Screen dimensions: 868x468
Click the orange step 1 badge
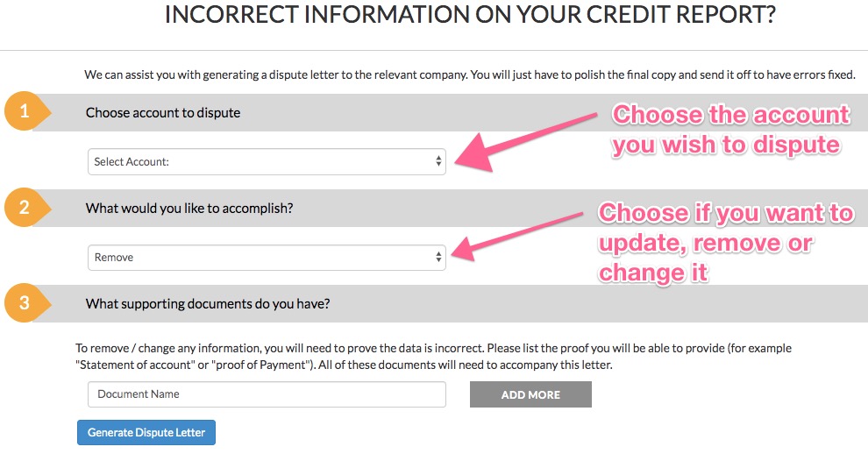pos(25,112)
